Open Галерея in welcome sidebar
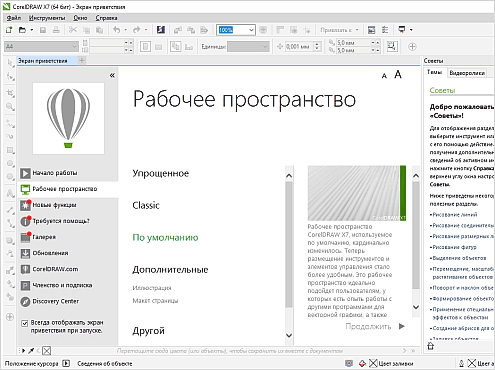 tap(68, 237)
